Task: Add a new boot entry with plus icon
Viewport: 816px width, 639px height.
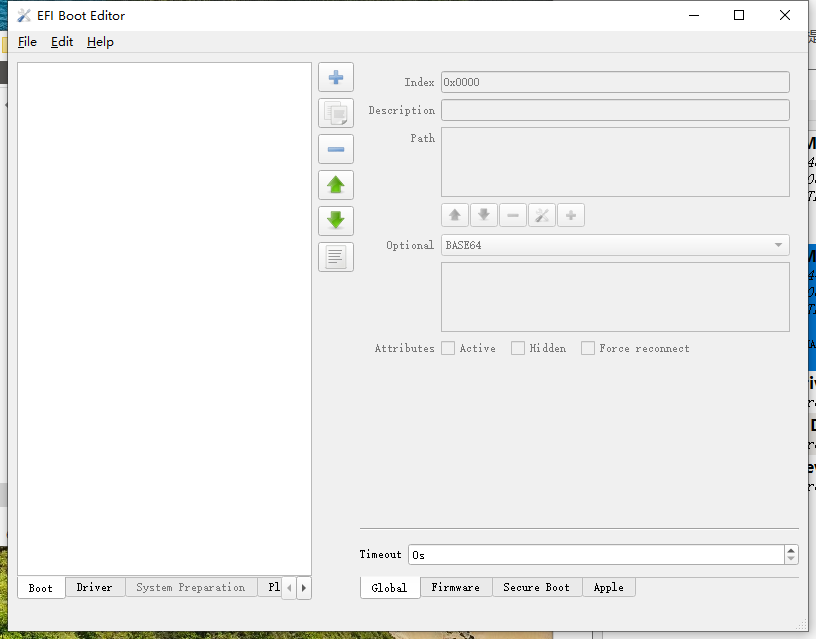Action: click(336, 78)
